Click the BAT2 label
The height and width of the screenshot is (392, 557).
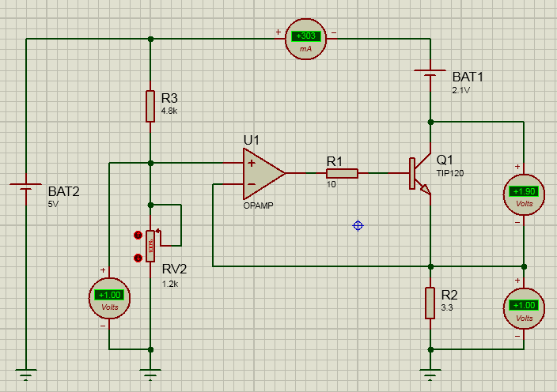(x=63, y=191)
